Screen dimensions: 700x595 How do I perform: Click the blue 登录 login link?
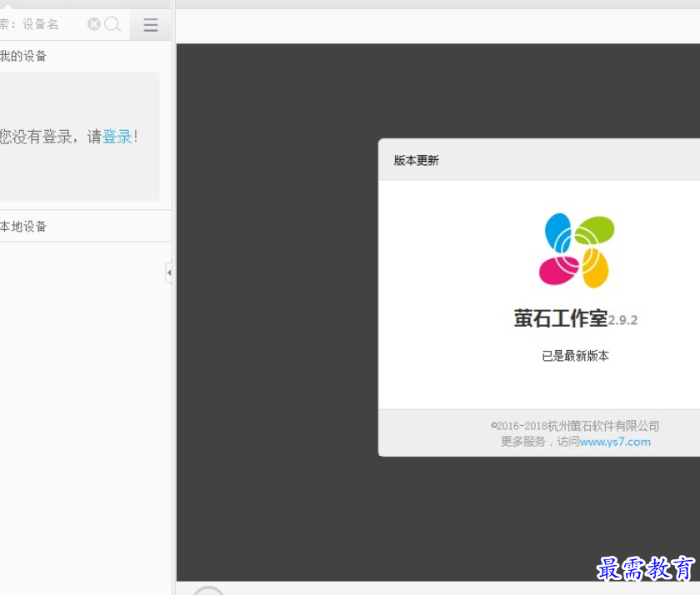click(117, 137)
